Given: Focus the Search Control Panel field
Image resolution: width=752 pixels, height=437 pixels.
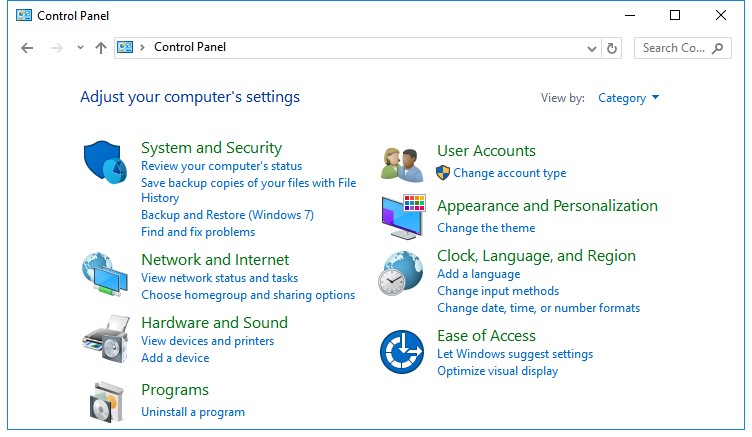Looking at the screenshot, I should pos(682,48).
